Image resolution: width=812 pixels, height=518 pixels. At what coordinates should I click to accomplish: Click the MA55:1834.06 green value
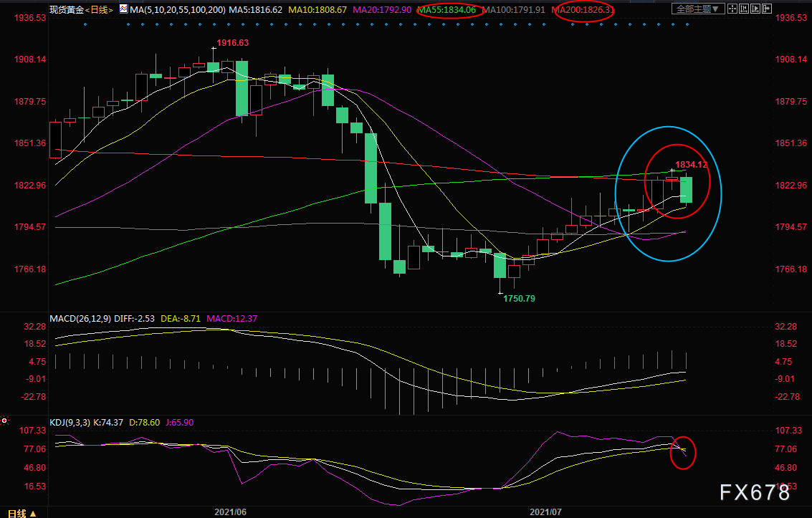coord(446,10)
